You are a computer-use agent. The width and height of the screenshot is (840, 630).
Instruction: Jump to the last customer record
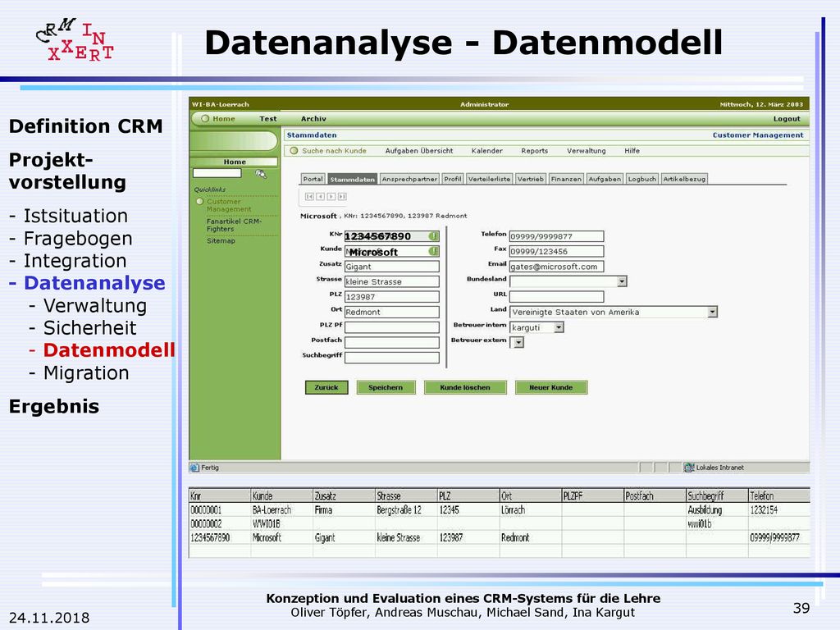coord(342,197)
